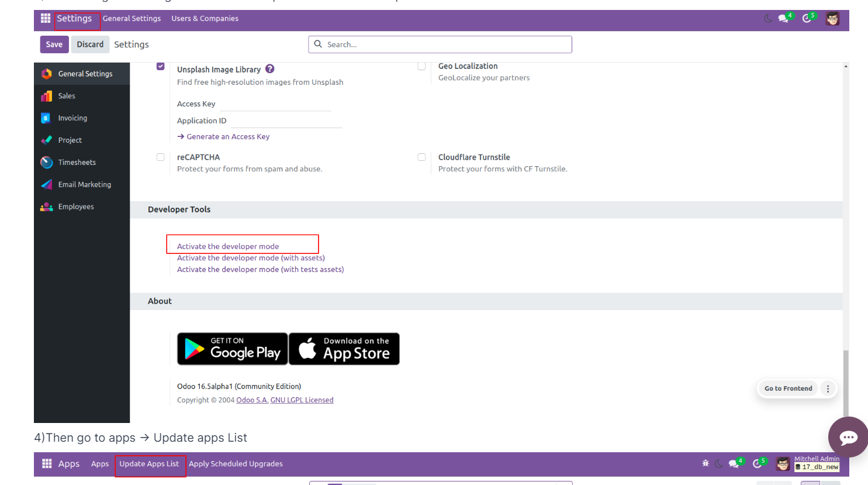The width and height of the screenshot is (868, 485).
Task: Toggle moon icon in lower Apps navbar
Action: tap(718, 464)
